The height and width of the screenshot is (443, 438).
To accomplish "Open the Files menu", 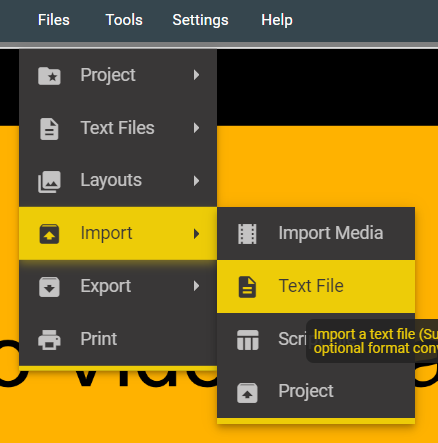I will (54, 20).
